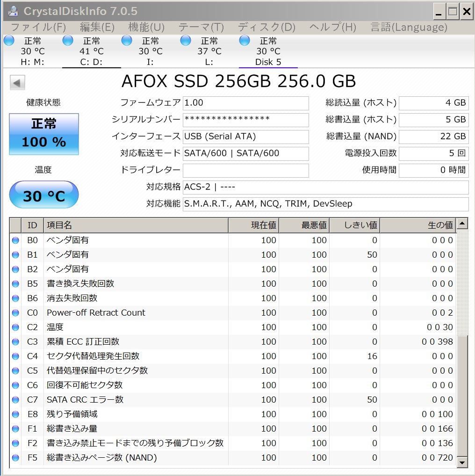Image resolution: width=475 pixels, height=476 pixels.
Task: Click status dot for attribute B0
Action: pos(15,240)
